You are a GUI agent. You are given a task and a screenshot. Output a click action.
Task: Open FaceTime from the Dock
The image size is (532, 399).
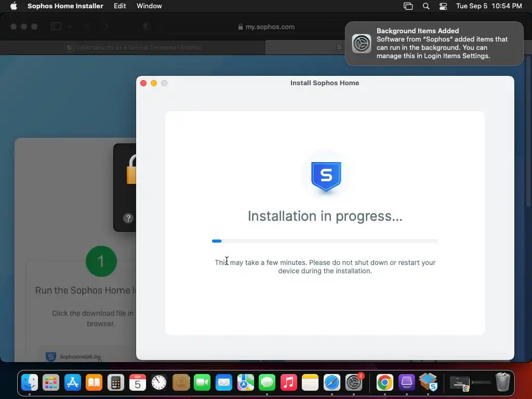[x=202, y=382]
